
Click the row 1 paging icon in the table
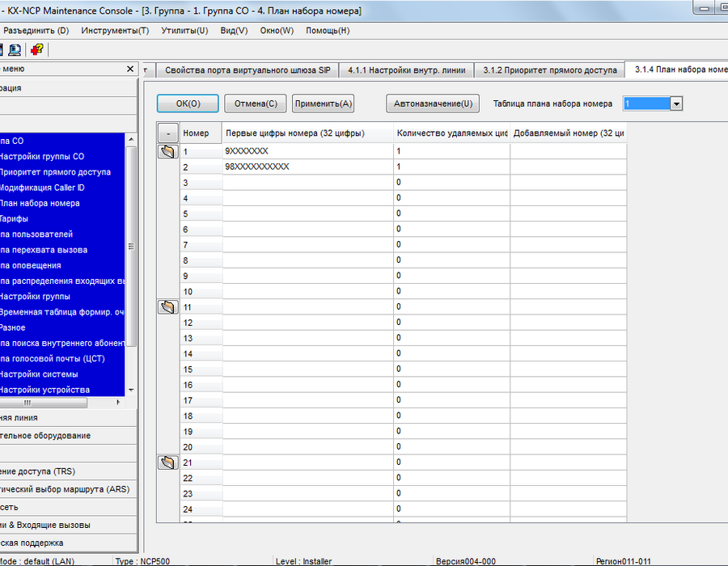click(x=168, y=151)
